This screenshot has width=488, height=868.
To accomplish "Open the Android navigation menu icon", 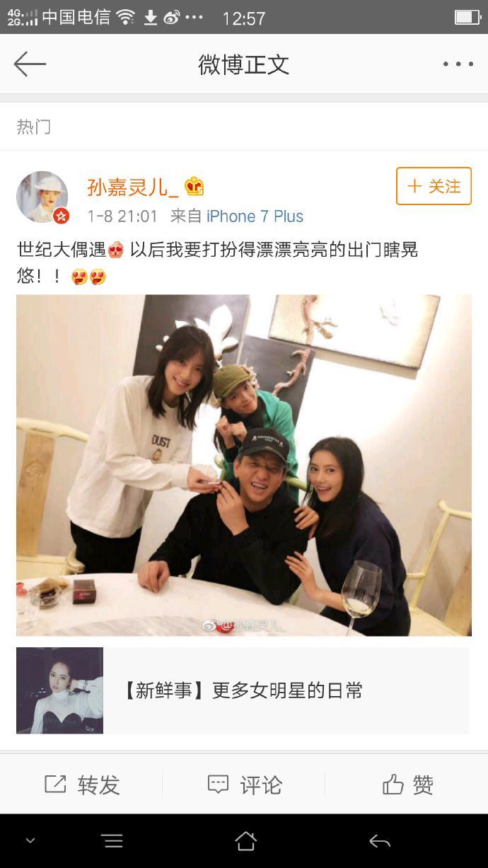I will pos(112,841).
